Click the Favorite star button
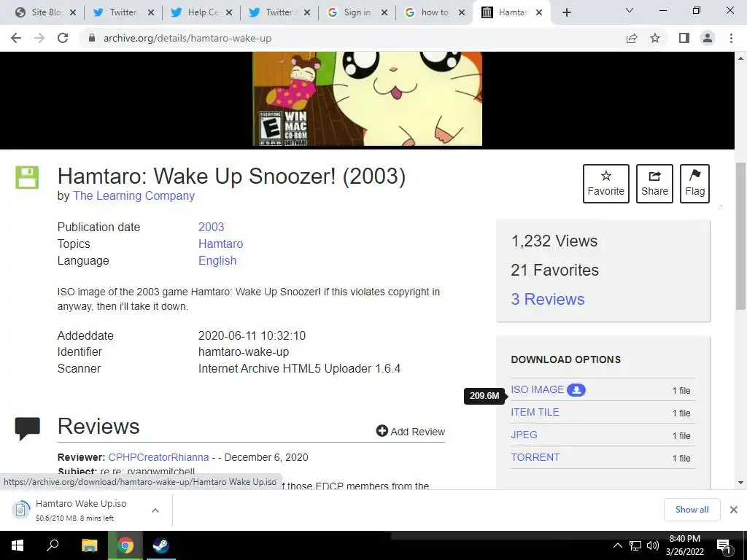747x560 pixels. click(606, 183)
